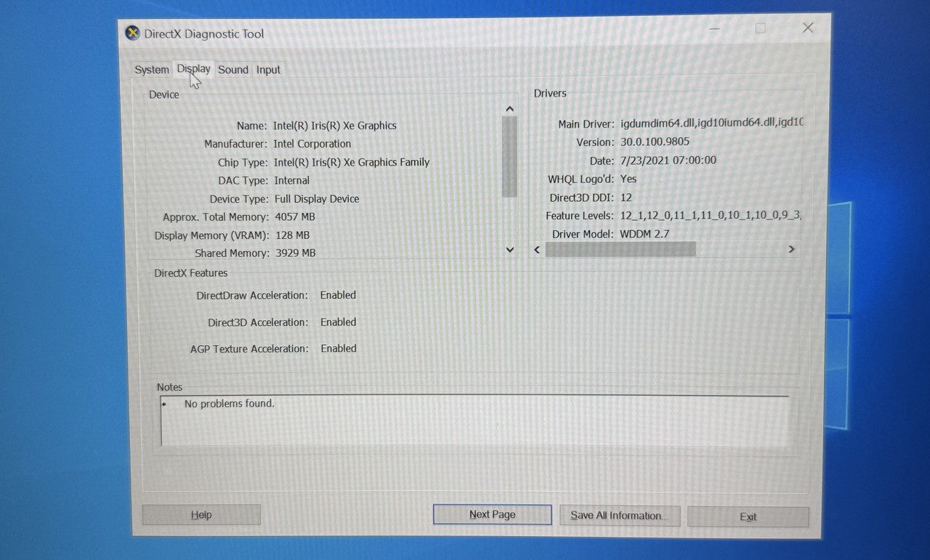Click DirectDraw Acceleration Enabled value
This screenshot has height=560, width=930.
tap(339, 295)
